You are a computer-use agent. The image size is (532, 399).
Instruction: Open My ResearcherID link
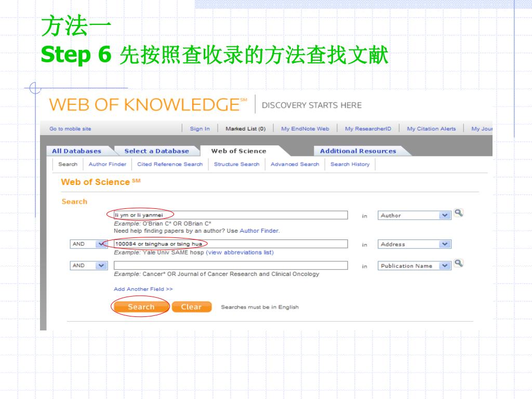(368, 129)
